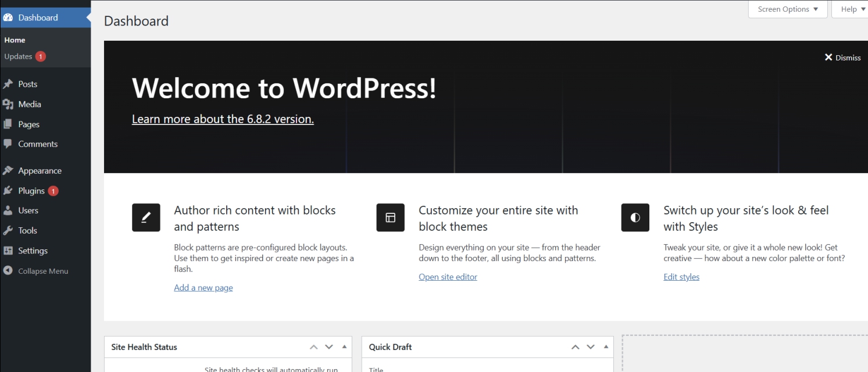Click the Open site editor link
Screen dimensions: 868x372
[448, 277]
